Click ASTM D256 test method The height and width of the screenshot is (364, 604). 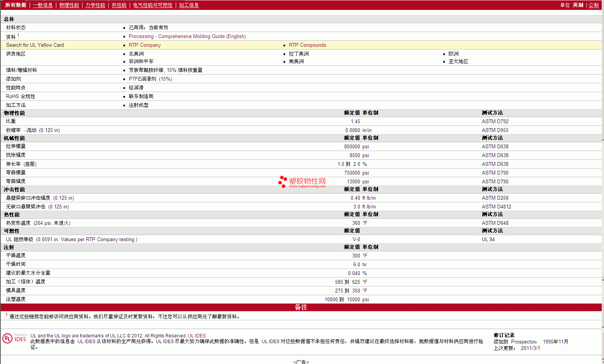[x=495, y=198]
